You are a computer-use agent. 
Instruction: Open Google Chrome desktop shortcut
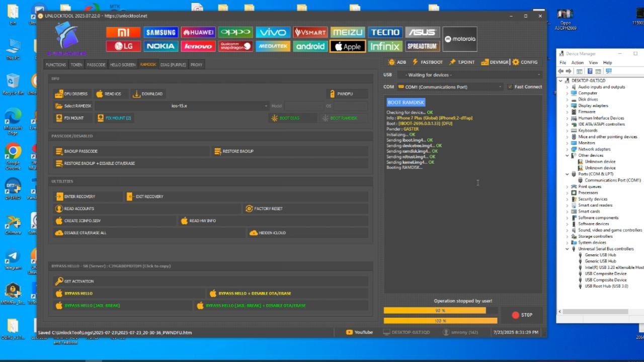click(x=13, y=157)
